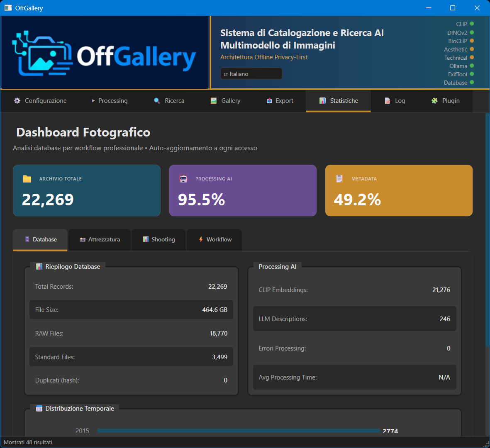Click the RAW Files value 18,770
This screenshot has width=490, height=448.
(218, 334)
